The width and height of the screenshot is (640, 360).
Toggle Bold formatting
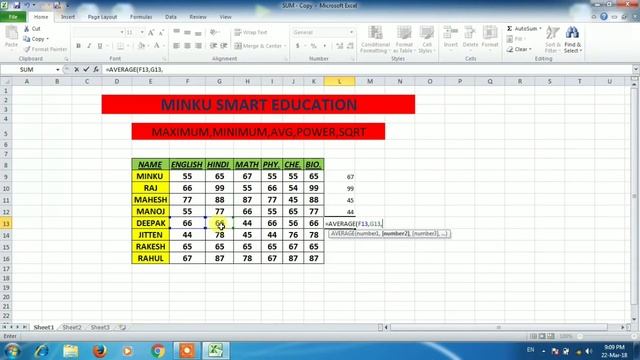(x=78, y=46)
